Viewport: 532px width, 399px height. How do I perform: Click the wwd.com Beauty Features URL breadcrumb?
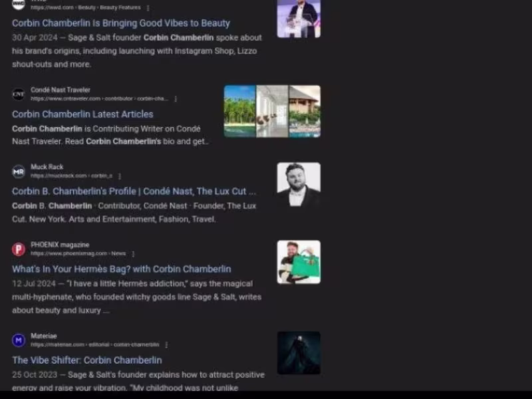point(86,7)
